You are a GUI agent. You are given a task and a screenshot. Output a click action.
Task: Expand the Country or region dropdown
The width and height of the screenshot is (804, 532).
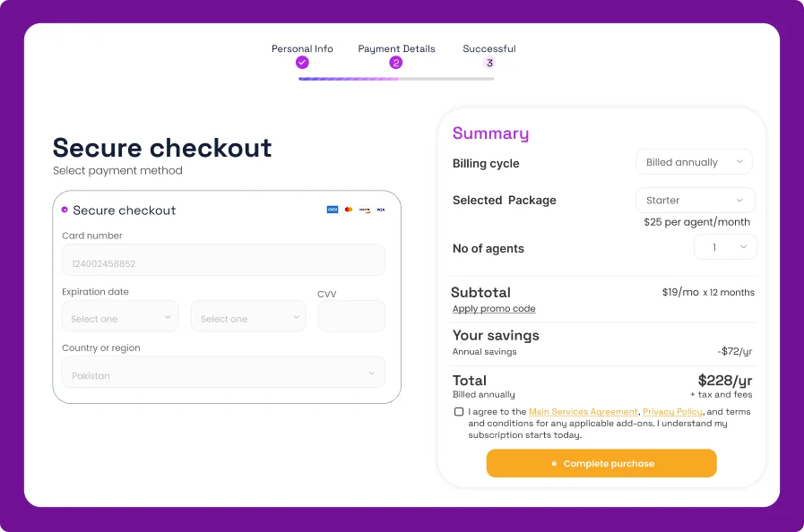click(x=223, y=373)
